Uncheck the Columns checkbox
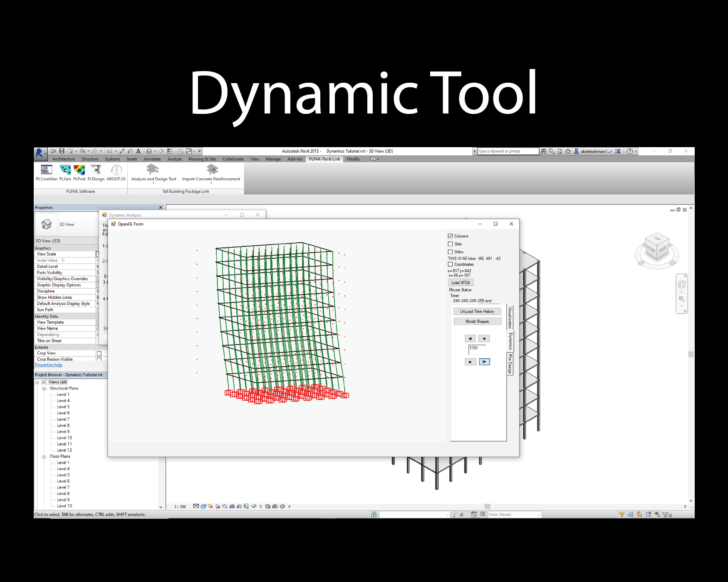 tap(450, 236)
